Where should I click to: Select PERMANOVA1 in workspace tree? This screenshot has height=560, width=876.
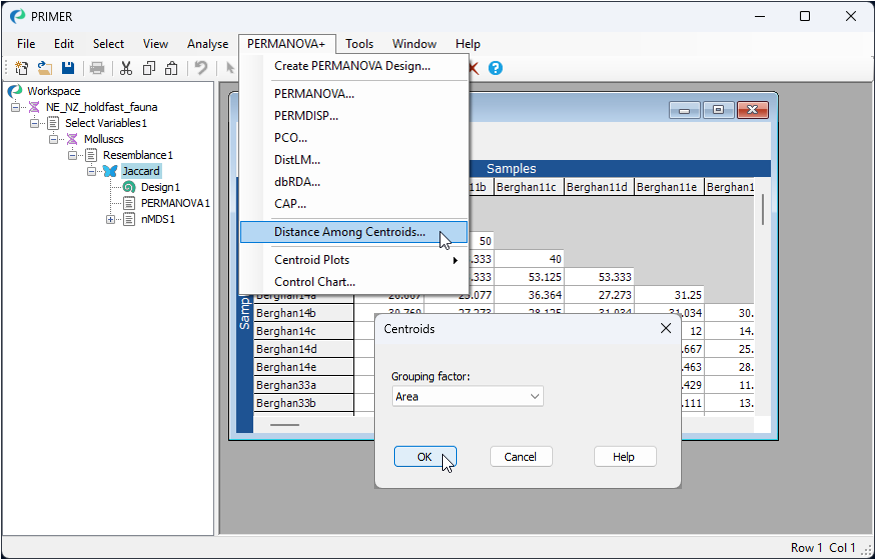[175, 203]
